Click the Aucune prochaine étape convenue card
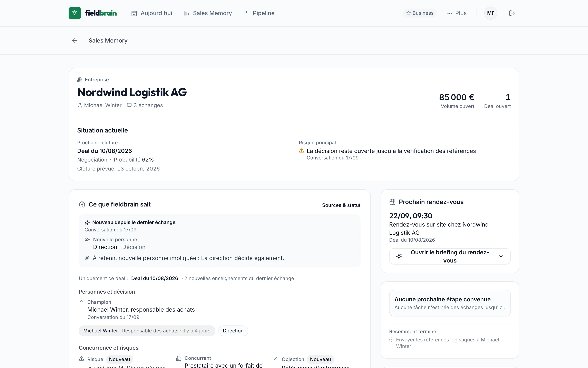 tap(450, 303)
